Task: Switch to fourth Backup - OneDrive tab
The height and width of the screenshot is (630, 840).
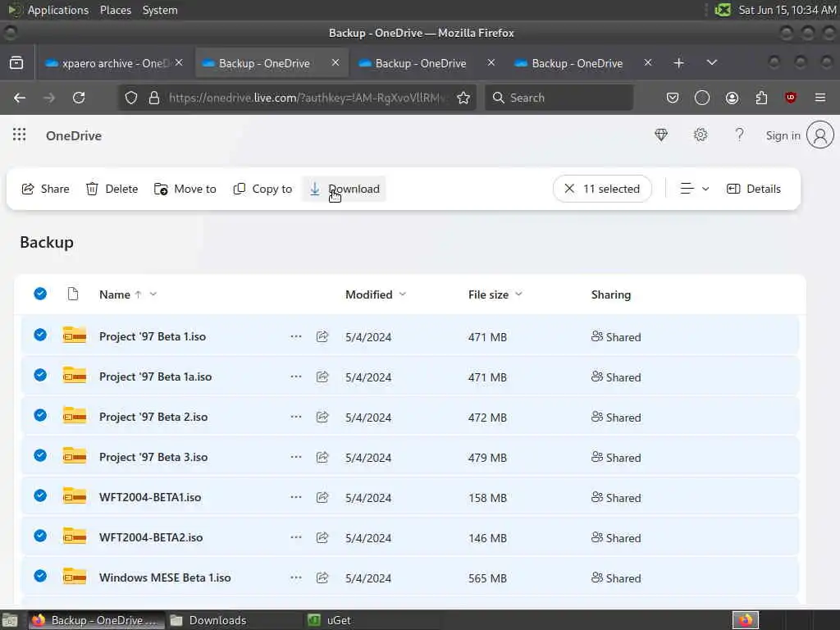Action: (x=583, y=63)
